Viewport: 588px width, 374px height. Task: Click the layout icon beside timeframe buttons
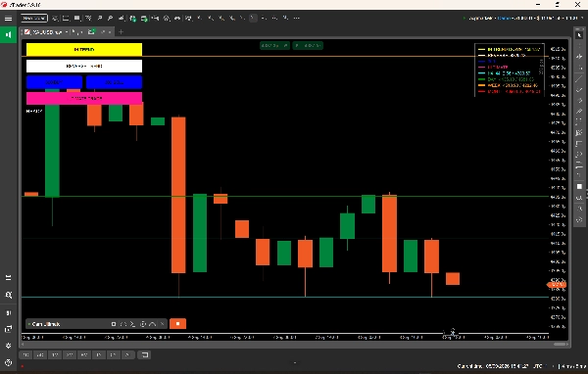point(144,354)
